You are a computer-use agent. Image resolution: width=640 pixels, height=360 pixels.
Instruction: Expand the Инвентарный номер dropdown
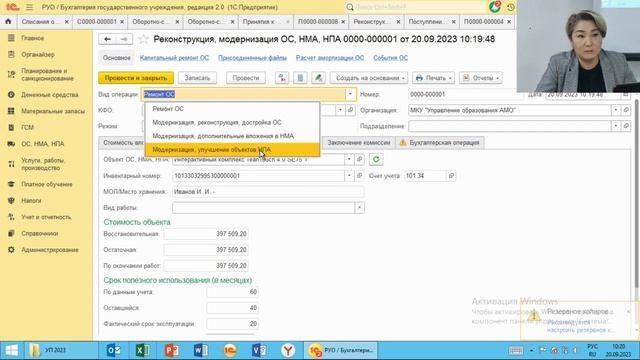[x=349, y=176]
